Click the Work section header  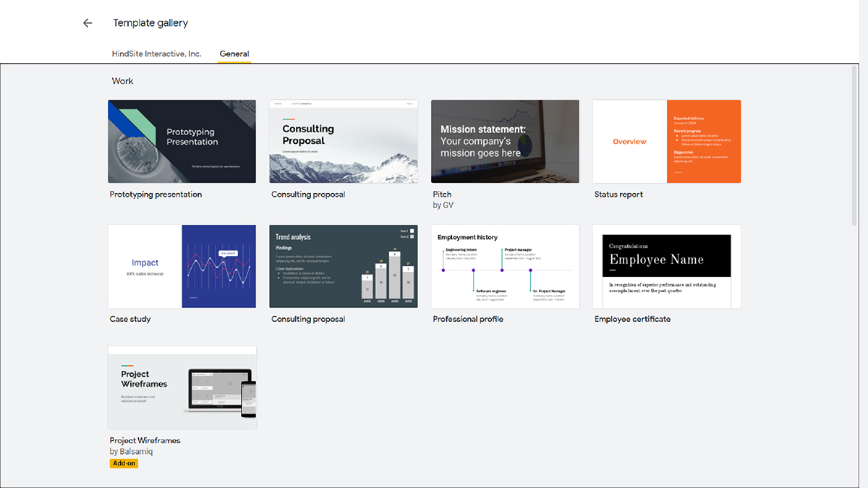pyautogui.click(x=122, y=80)
